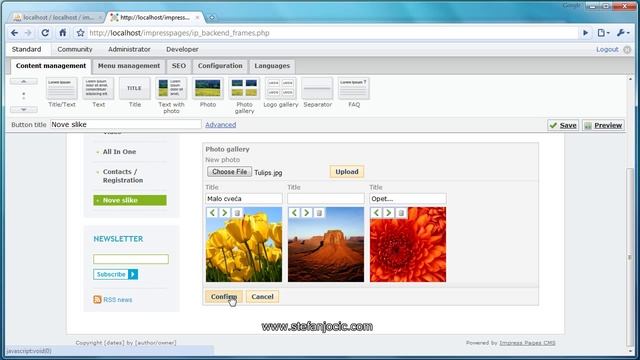The height and width of the screenshot is (360, 640).
Task: Open the Community menu
Action: [x=75, y=49]
